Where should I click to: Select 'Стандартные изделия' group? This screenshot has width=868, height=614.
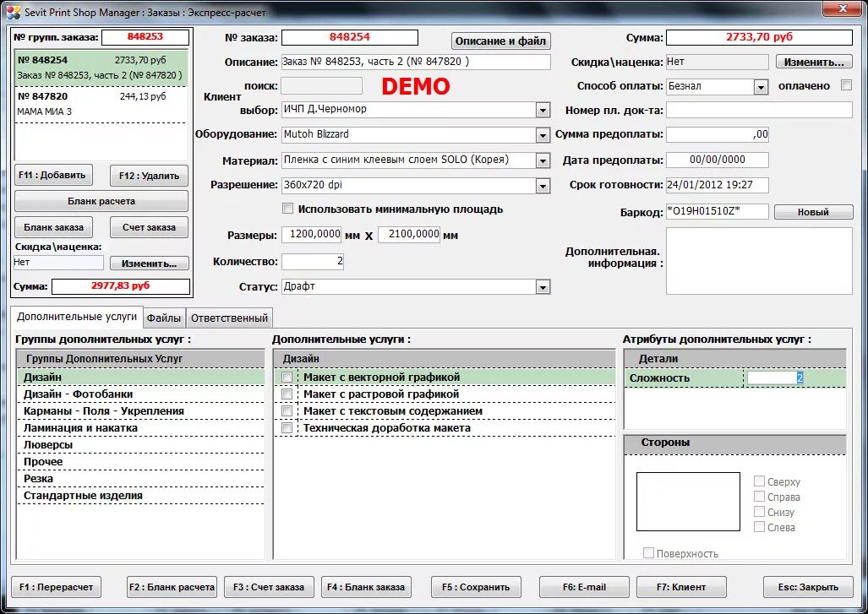(x=140, y=496)
